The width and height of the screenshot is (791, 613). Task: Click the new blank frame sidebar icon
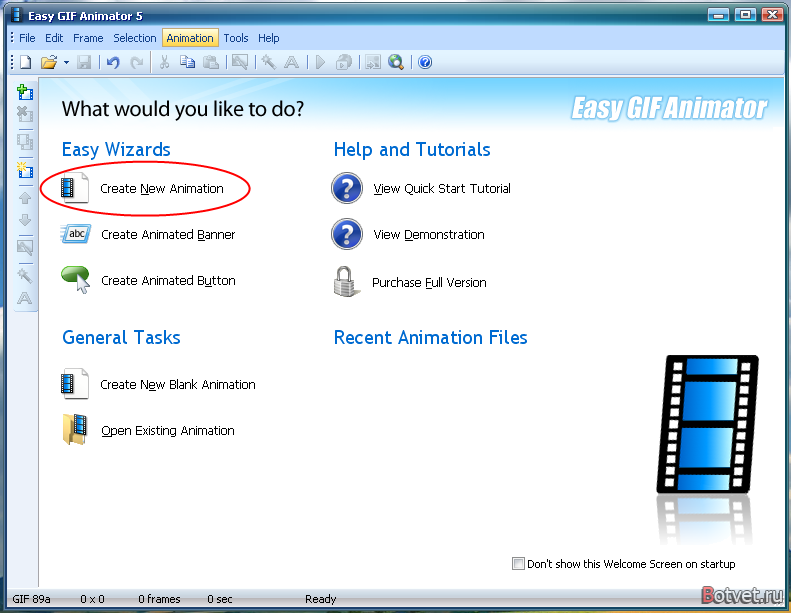click(25, 170)
